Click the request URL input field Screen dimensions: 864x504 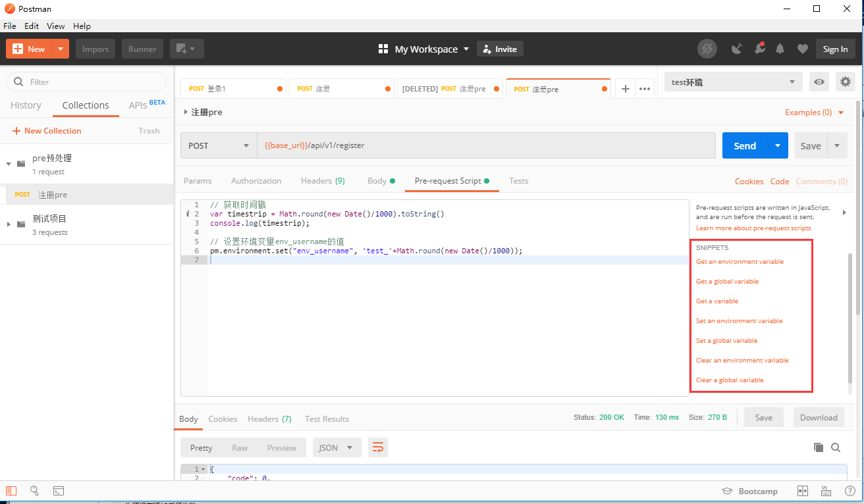pyautogui.click(x=486, y=145)
